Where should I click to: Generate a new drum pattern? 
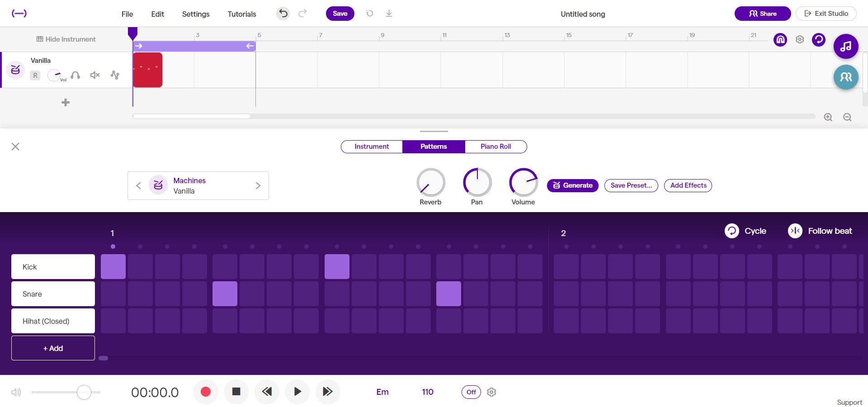(x=572, y=185)
